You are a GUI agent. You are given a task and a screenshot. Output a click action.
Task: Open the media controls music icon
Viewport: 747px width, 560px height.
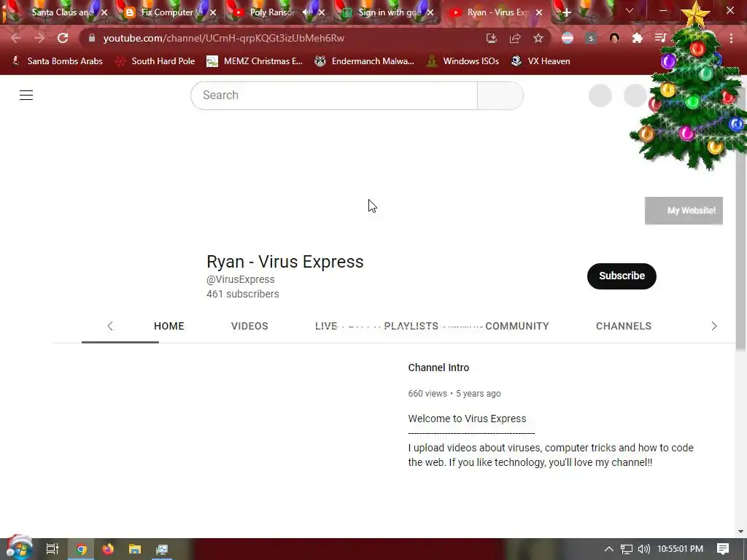click(660, 38)
